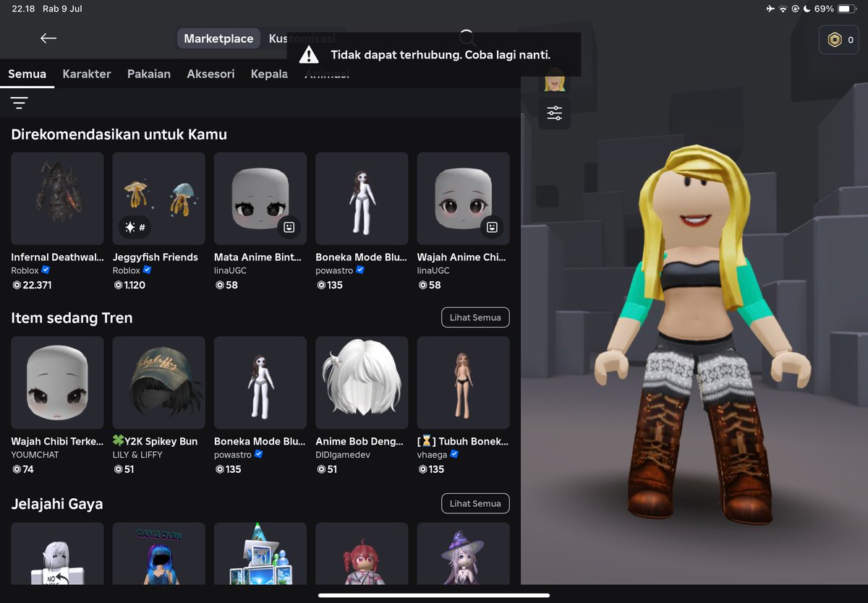This screenshot has width=868, height=603.
Task: Select the Aksesori category tab
Action: tap(210, 74)
